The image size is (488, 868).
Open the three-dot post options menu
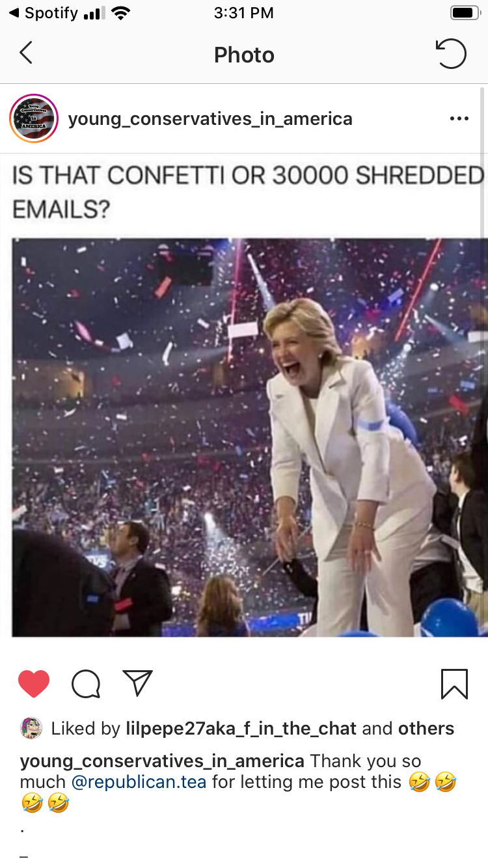(x=459, y=118)
